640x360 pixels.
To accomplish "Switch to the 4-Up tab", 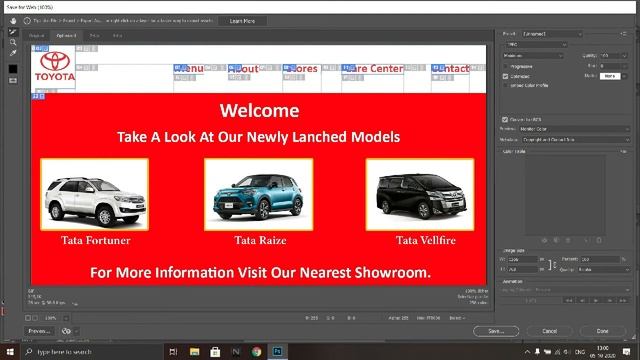I will click(117, 36).
